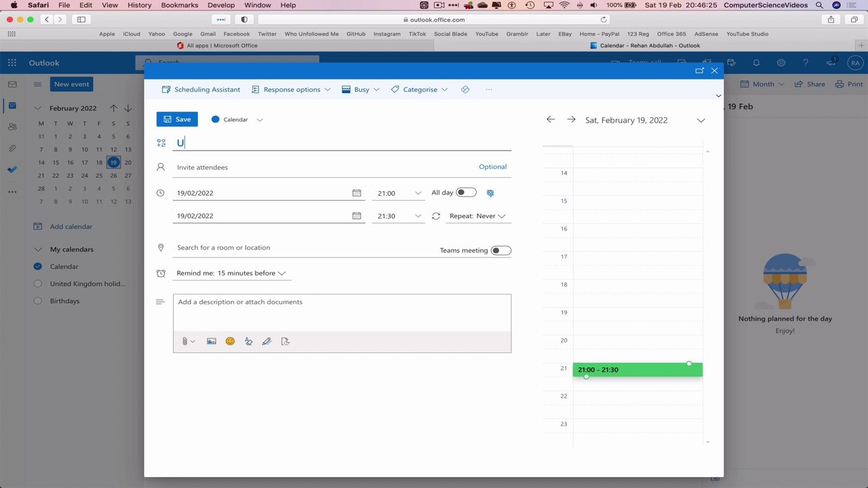This screenshot has height=488, width=868.
Task: Open the Settings gear icon
Action: tap(781, 63)
